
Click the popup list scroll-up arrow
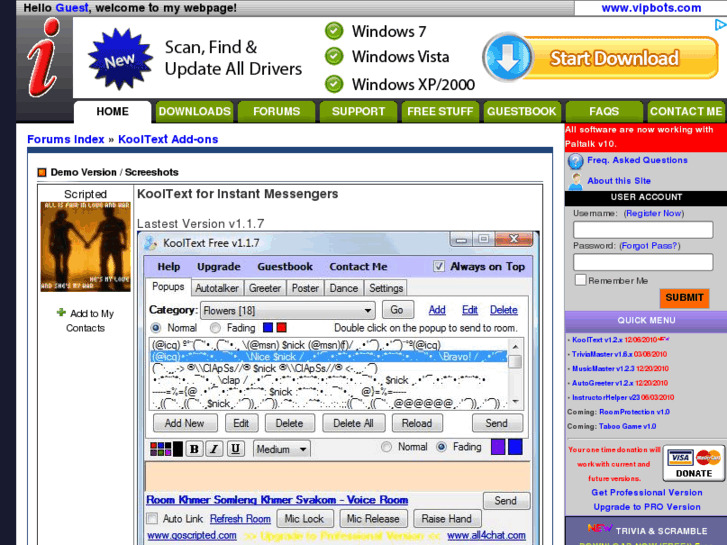click(x=515, y=346)
